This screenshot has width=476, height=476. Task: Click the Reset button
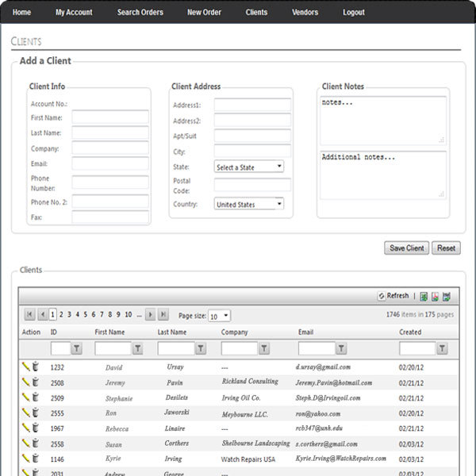click(x=446, y=248)
